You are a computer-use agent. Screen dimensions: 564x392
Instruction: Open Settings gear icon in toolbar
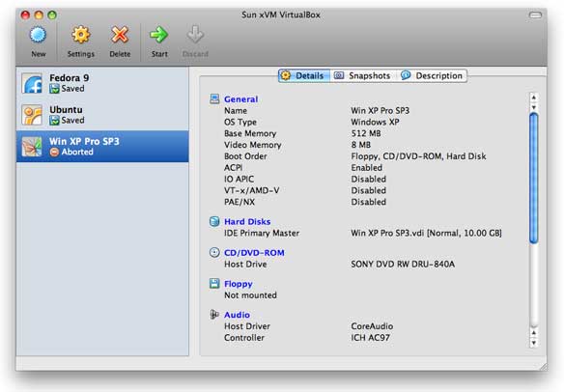pos(80,36)
